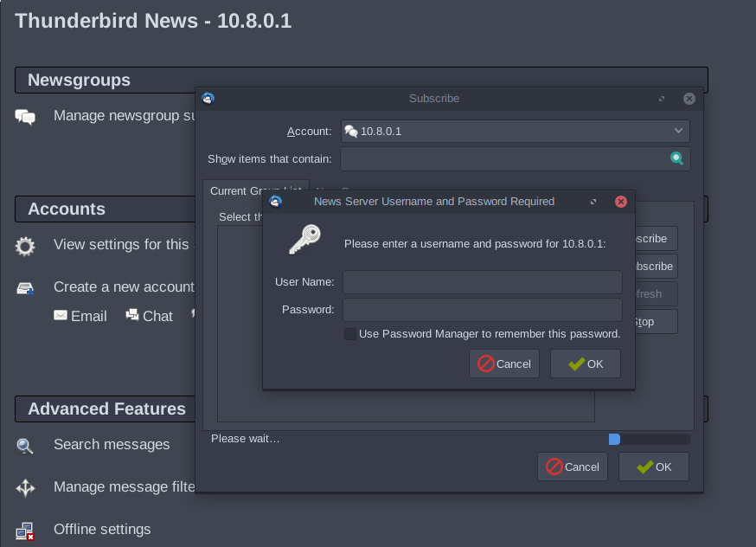Click the Create a new account icon
The height and width of the screenshot is (547, 756).
25,288
